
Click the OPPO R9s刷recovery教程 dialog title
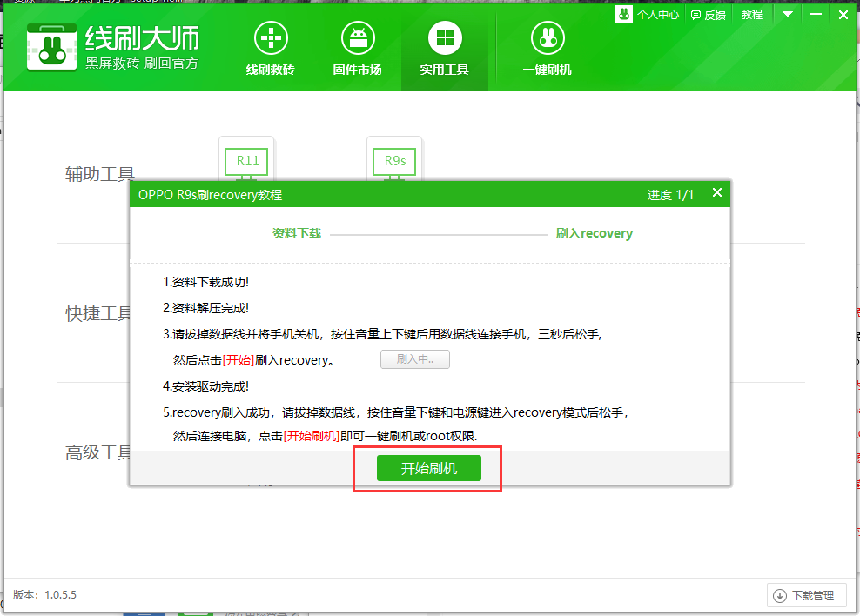click(210, 195)
